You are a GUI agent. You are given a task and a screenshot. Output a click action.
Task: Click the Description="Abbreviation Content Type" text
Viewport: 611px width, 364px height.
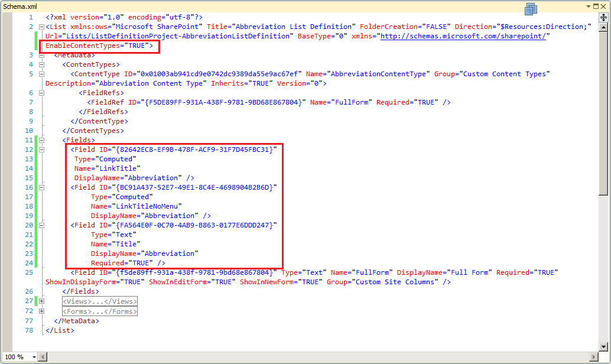click(x=126, y=83)
